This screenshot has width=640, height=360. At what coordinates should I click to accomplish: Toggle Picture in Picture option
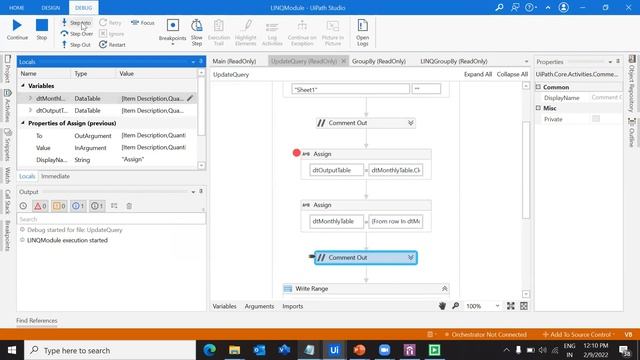click(333, 32)
